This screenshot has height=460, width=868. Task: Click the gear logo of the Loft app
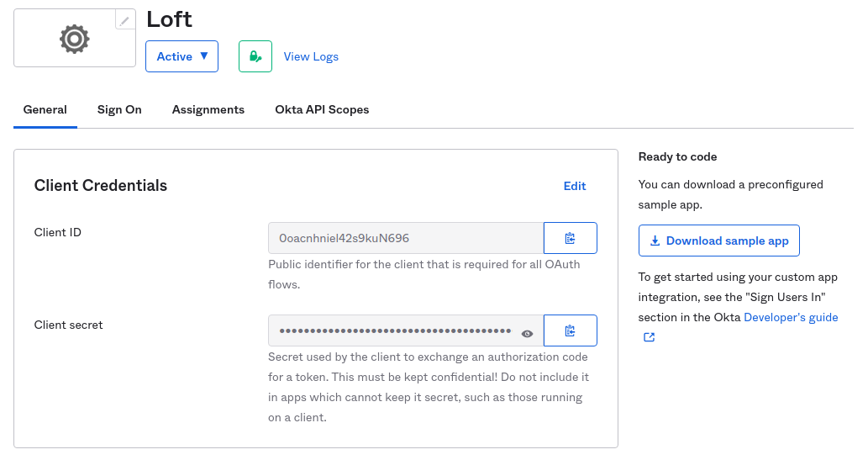(x=75, y=39)
